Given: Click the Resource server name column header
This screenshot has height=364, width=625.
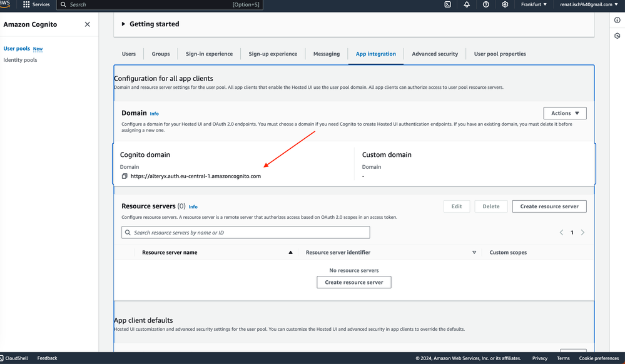Looking at the screenshot, I should pyautogui.click(x=170, y=253).
